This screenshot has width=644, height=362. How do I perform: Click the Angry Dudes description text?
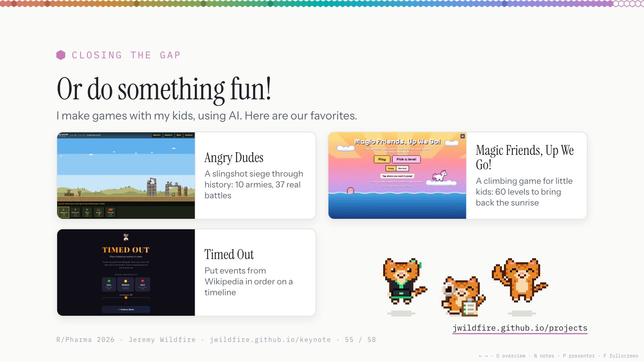coord(254,185)
